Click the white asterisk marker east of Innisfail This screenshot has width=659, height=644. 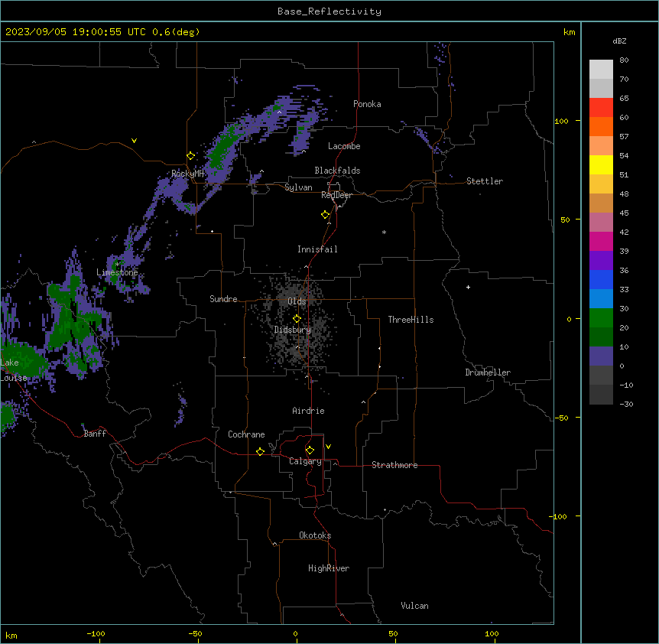pyautogui.click(x=384, y=232)
